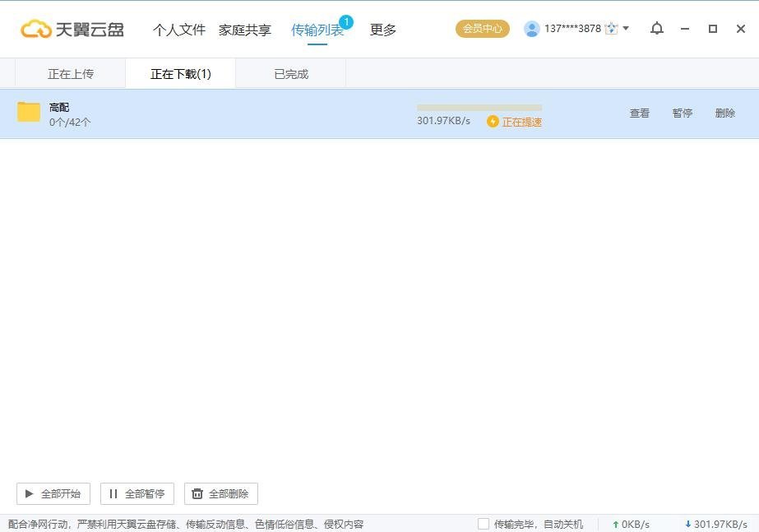Click the user avatar icon
The image size is (759, 532).
pyautogui.click(x=532, y=29)
